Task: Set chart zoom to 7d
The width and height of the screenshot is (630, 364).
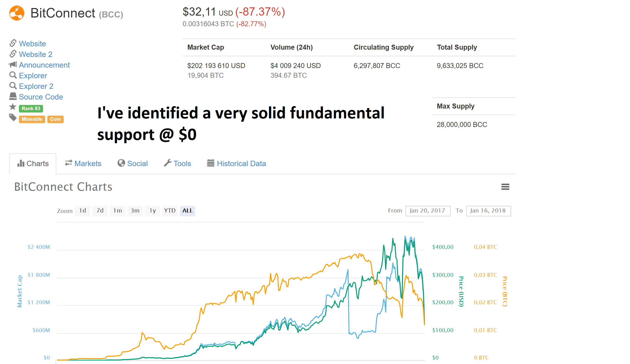Action: click(x=100, y=211)
